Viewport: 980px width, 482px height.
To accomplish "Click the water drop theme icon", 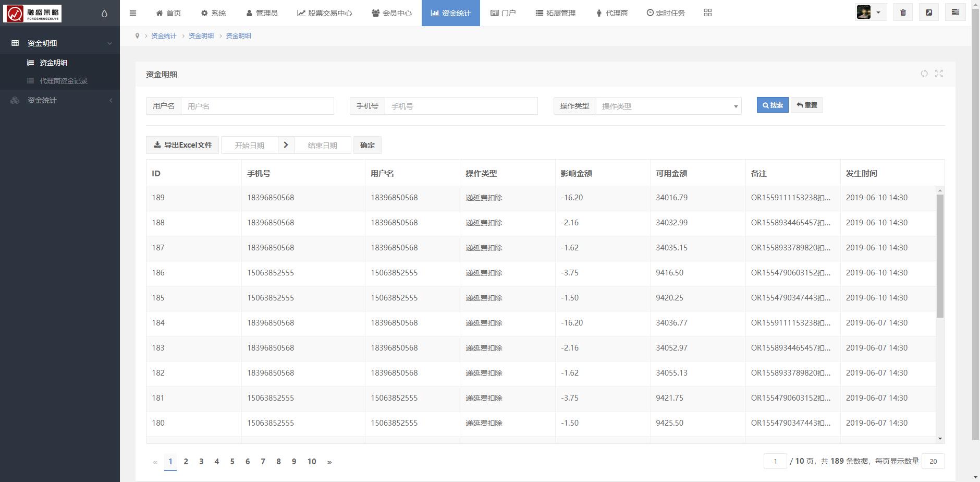I will click(x=104, y=14).
